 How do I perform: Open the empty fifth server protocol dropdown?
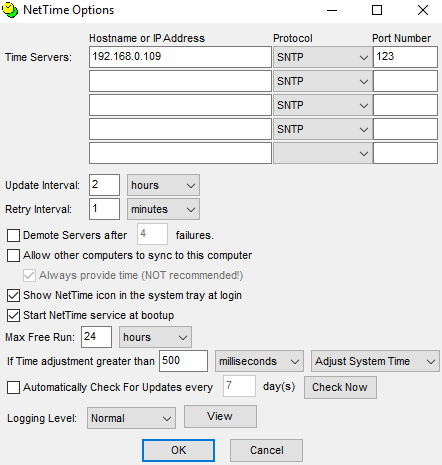322,153
